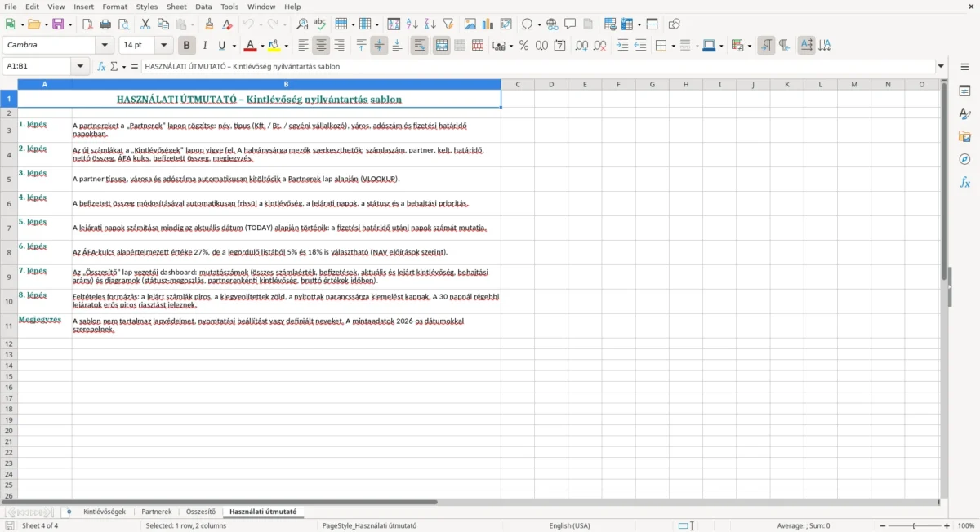The image size is (980, 532).
Task: Click Sort Ascending icon
Action: point(412,24)
